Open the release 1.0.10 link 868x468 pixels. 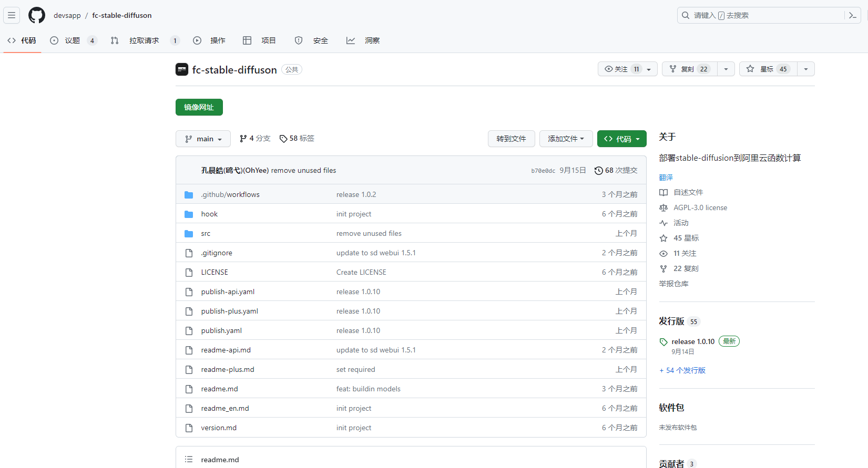693,342
